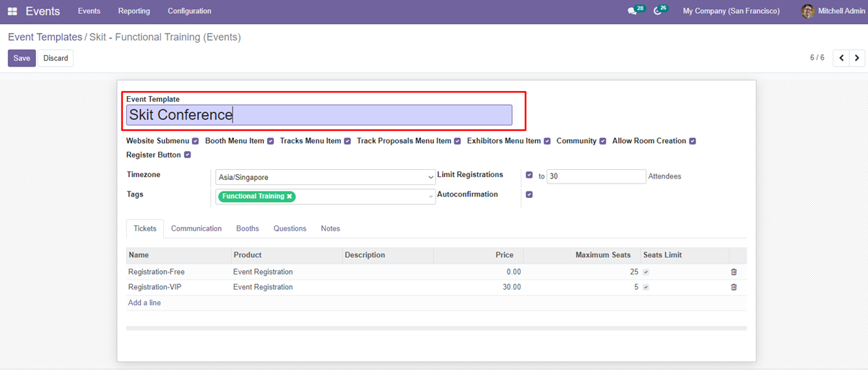Open the apps grid menu icon
868x370 pixels.
click(12, 12)
